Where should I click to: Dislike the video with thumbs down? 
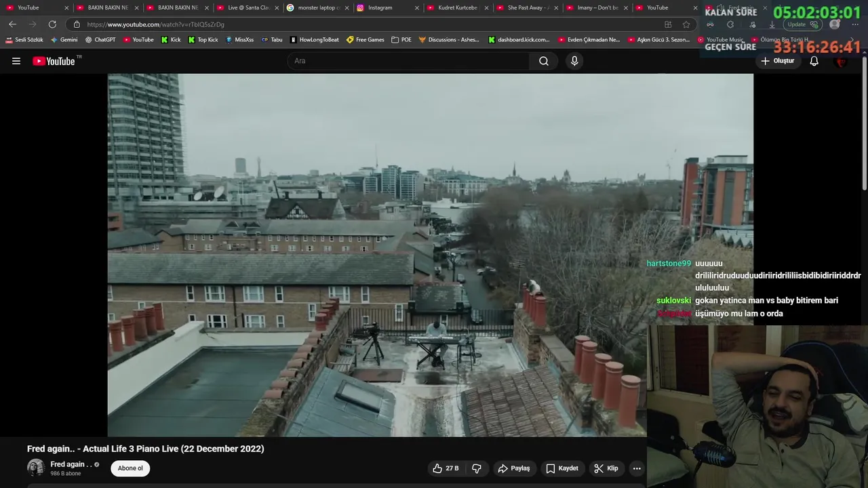pos(477,468)
